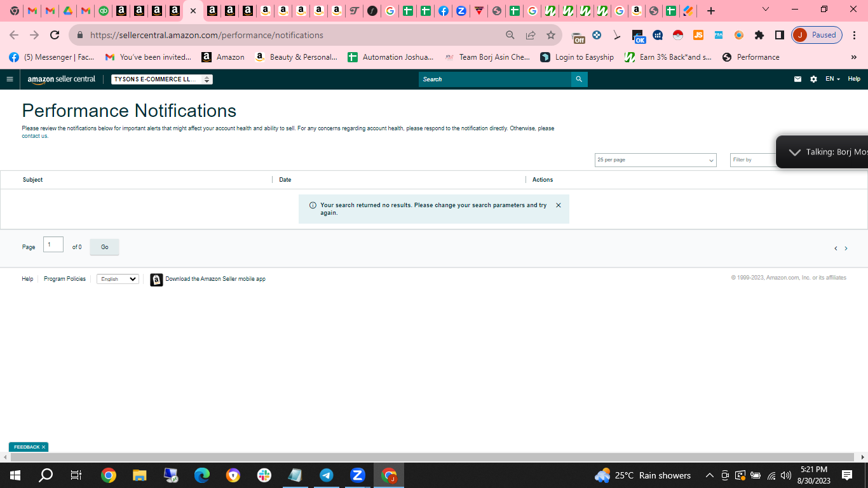Click the Help link in the footer
868x488 pixels.
pyautogui.click(x=27, y=279)
